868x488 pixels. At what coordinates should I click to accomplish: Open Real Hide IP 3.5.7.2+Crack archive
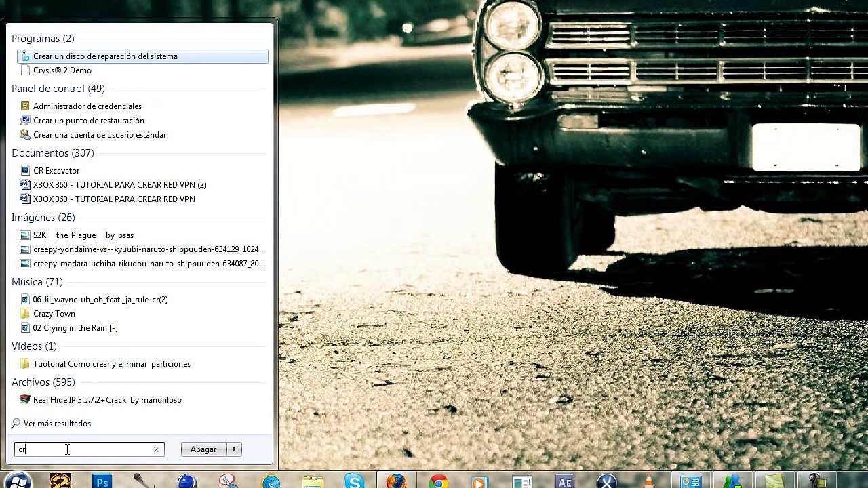click(106, 400)
